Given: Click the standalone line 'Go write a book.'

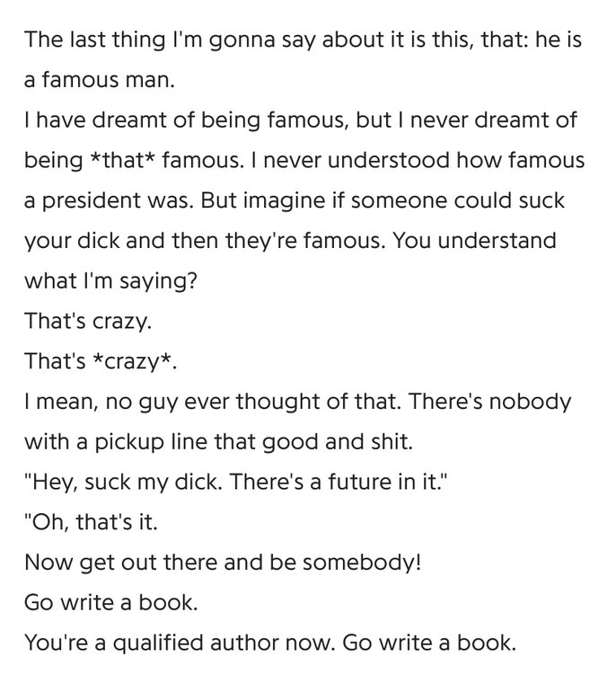Looking at the screenshot, I should coord(111,602).
